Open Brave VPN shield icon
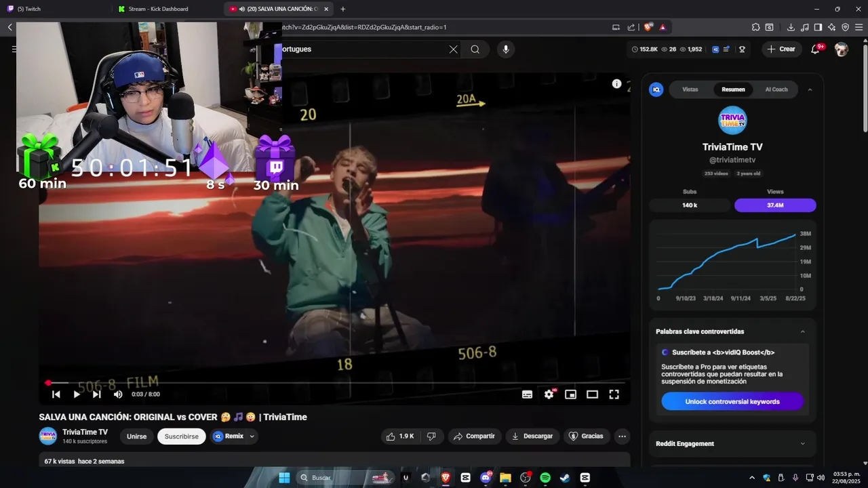This screenshot has height=488, width=868. [845, 27]
